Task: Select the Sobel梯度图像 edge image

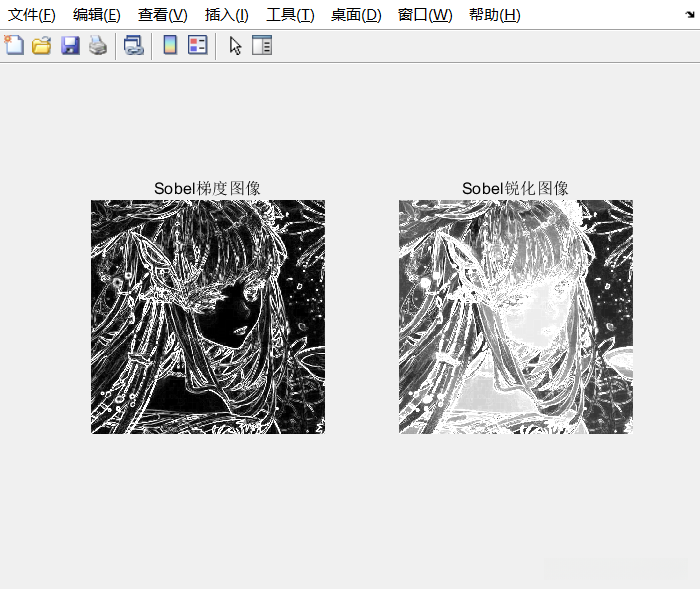Action: pos(208,317)
